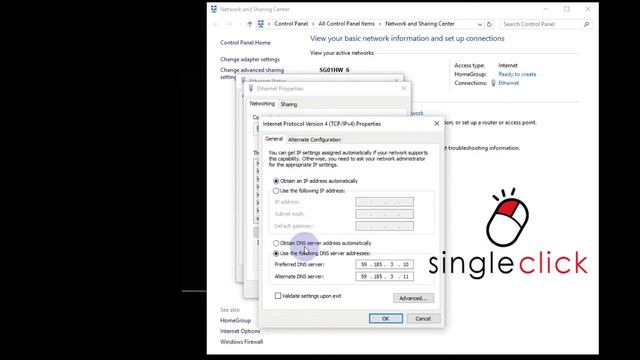The width and height of the screenshot is (640, 360).
Task: Click the search magnifier icon
Action: tap(587, 24)
